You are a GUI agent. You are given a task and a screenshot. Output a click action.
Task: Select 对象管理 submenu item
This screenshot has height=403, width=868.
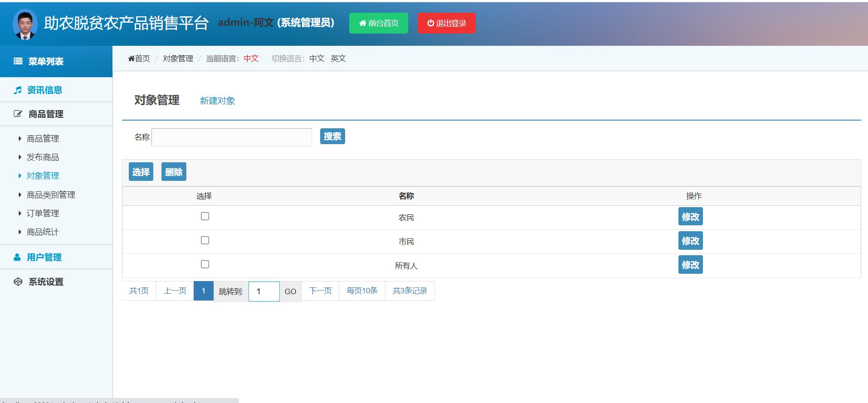tap(43, 175)
